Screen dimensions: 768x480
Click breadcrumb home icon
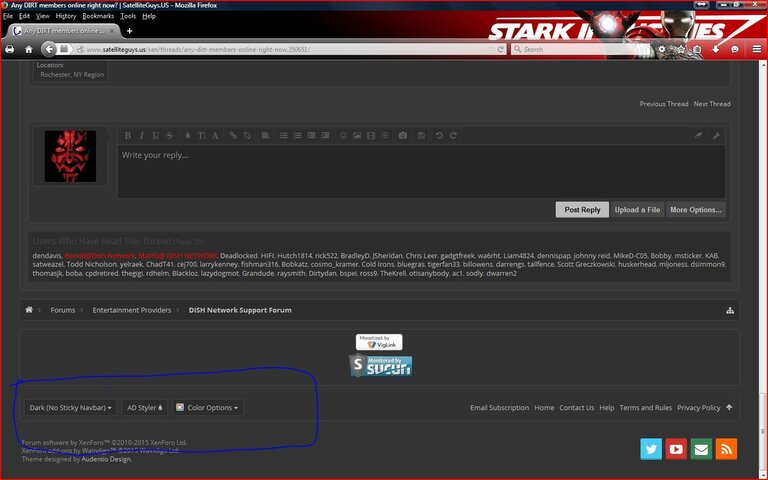click(29, 310)
